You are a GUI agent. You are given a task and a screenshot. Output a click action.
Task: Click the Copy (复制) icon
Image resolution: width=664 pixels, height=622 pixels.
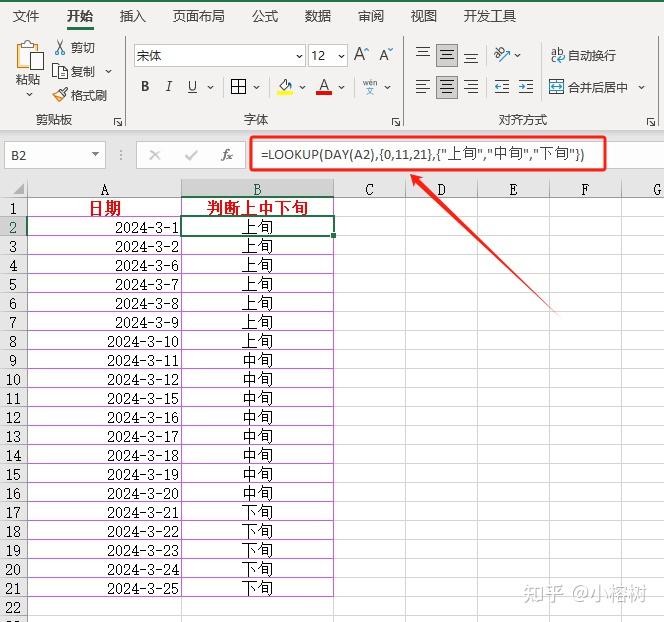pos(60,71)
